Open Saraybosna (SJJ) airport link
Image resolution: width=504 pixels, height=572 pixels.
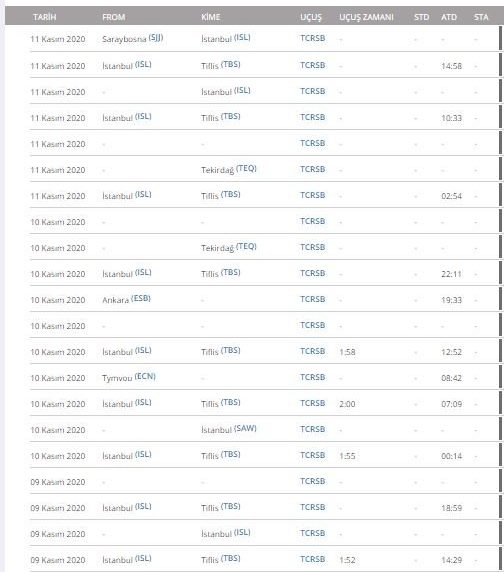pos(133,38)
